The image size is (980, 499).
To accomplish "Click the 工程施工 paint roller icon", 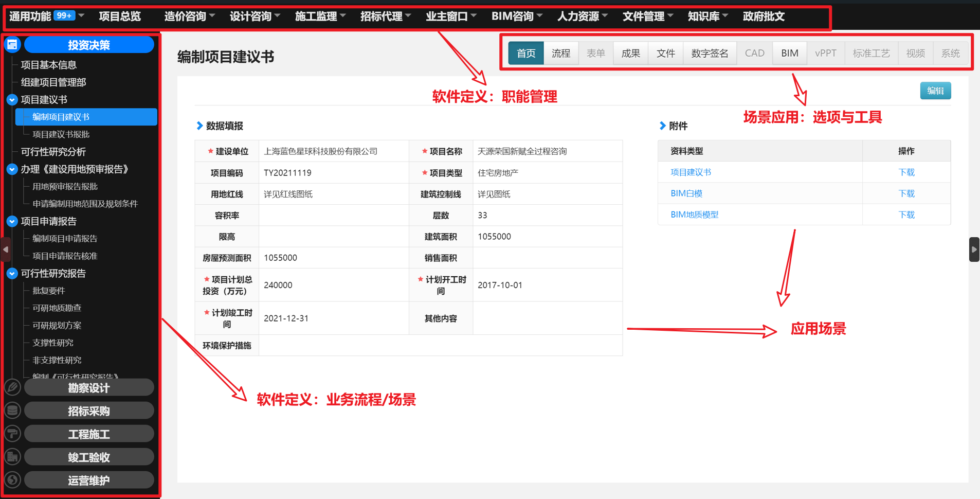I will tap(12, 434).
